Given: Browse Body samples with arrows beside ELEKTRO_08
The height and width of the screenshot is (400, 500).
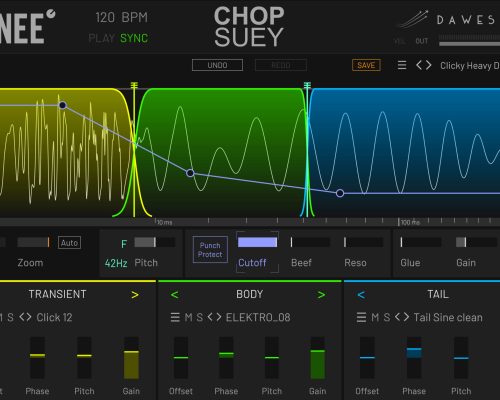Looking at the screenshot, I should coord(214,317).
